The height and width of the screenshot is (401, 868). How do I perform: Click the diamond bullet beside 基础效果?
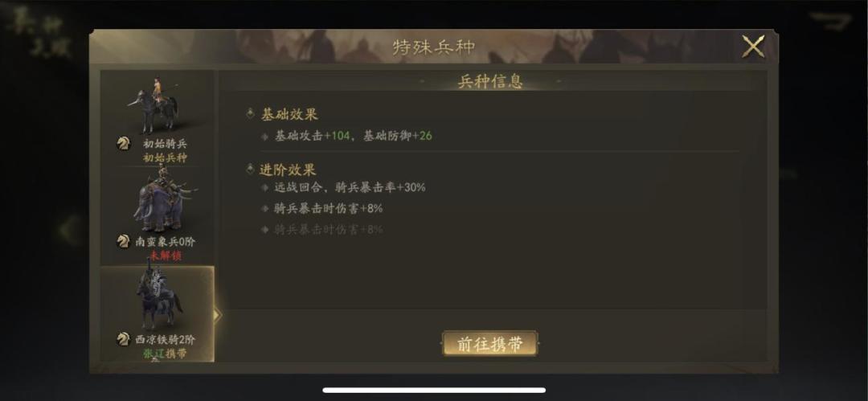point(251,113)
